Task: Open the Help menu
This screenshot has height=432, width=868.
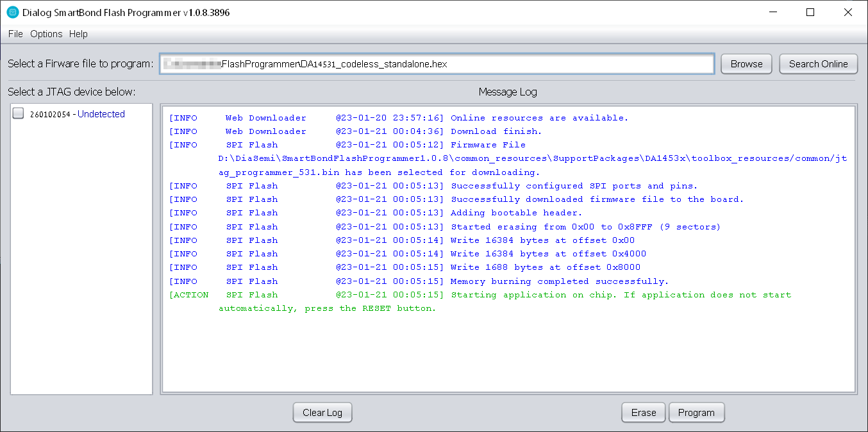Action: (78, 34)
